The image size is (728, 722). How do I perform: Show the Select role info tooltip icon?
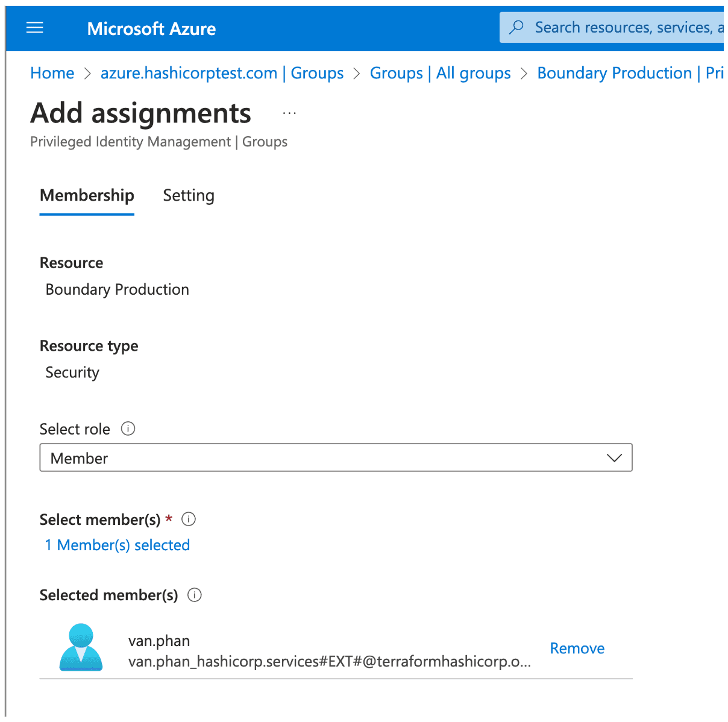tap(128, 428)
